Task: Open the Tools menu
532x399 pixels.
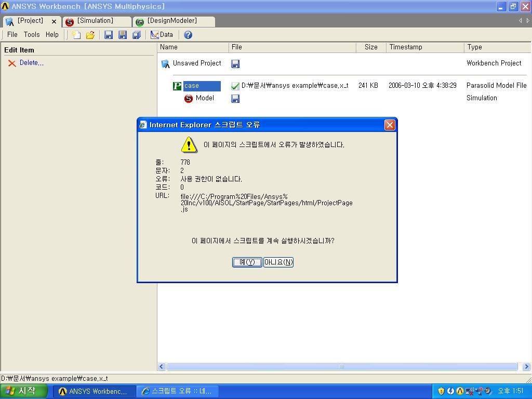Action: (x=32, y=35)
